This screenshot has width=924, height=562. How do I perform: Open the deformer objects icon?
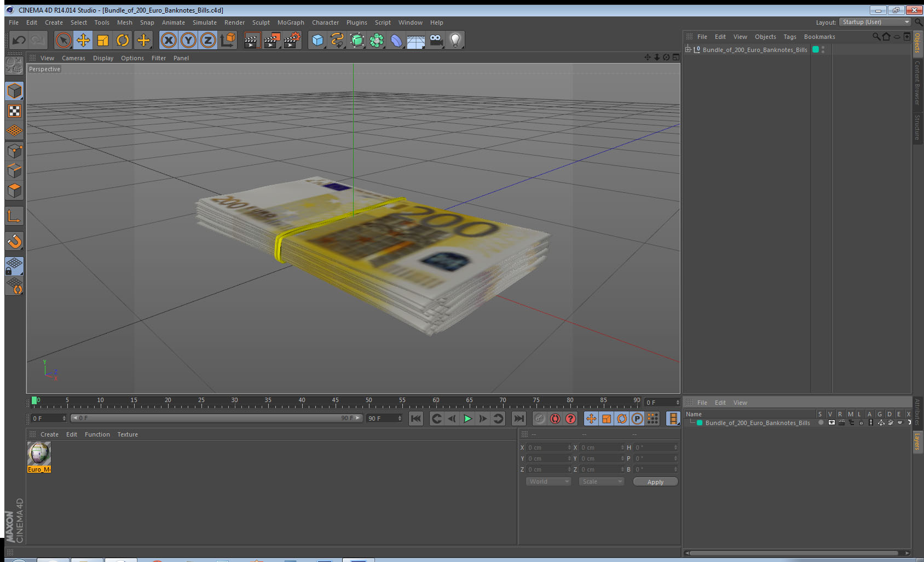[x=396, y=40]
